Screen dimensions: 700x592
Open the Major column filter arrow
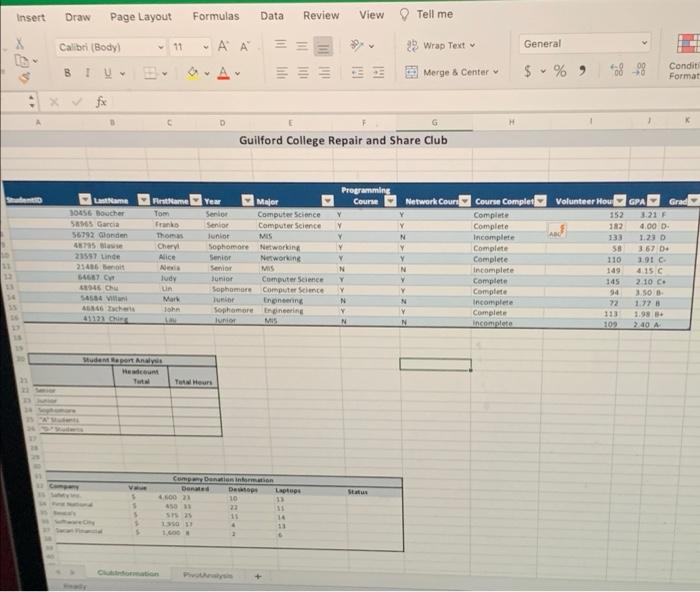pyautogui.click(x=328, y=200)
